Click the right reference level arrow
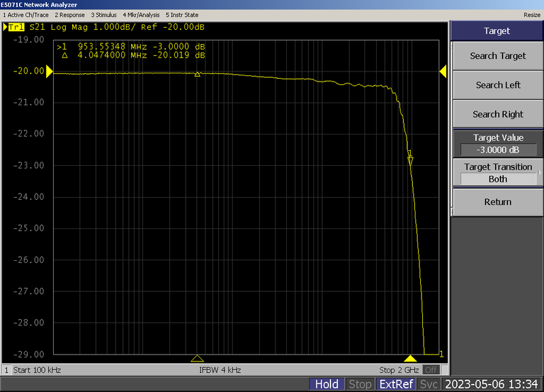The height and width of the screenshot is (392, 544). tap(443, 71)
